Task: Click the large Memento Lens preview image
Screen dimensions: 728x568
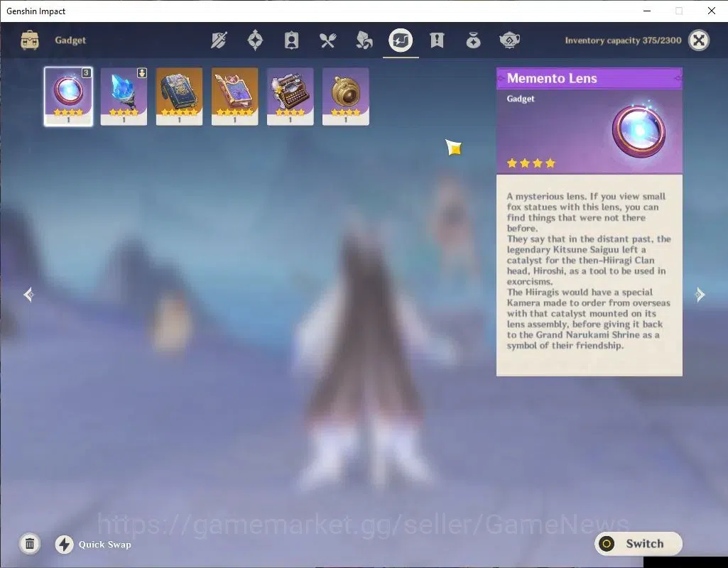Action: 639,131
